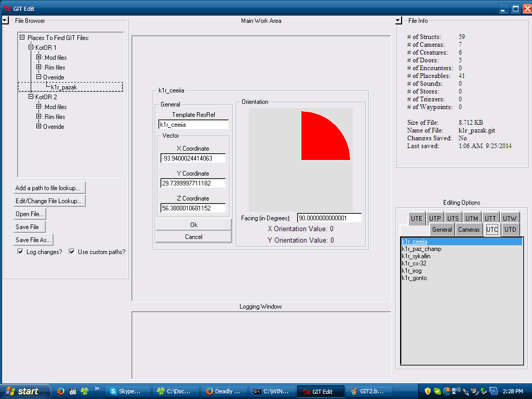The image size is (532, 399).
Task: Expand KotOR 1 Mod files node
Action: tap(38, 57)
